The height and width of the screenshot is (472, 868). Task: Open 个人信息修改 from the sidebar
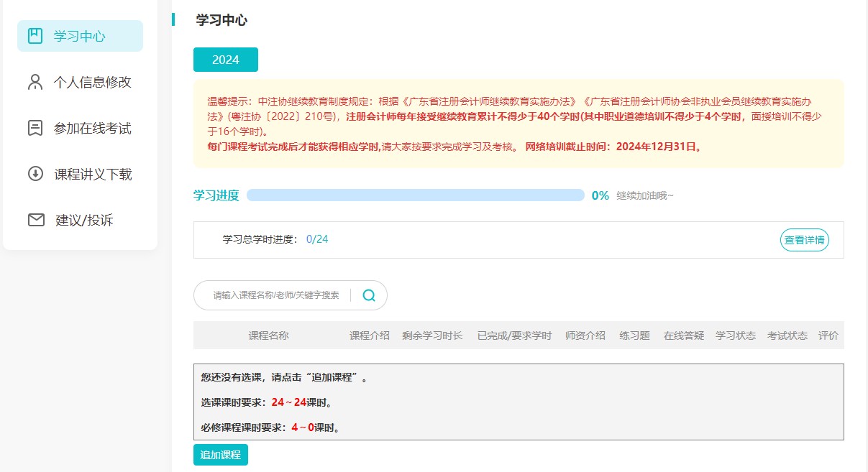94,82
